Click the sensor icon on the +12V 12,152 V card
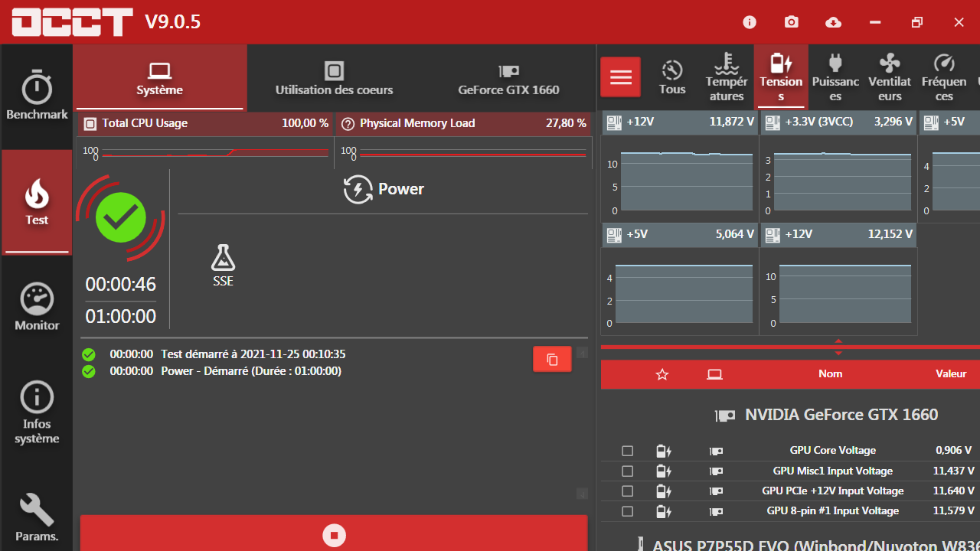 pos(773,234)
